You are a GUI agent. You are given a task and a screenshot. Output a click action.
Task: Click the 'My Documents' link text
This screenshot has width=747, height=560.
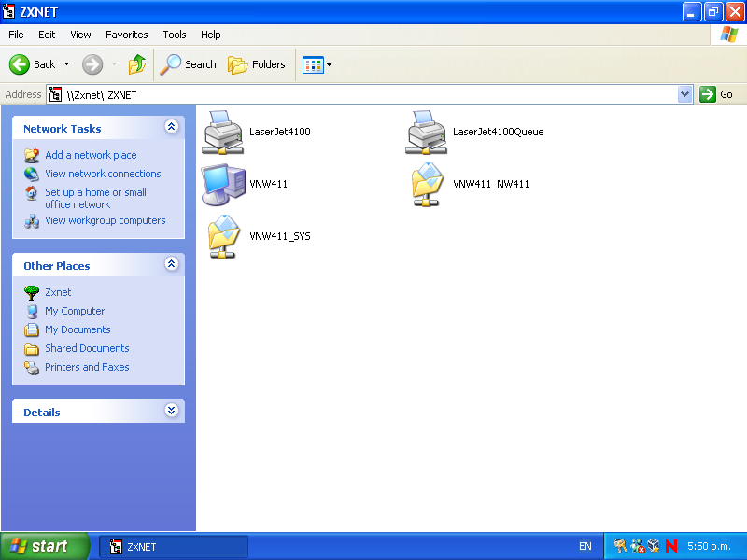[78, 329]
